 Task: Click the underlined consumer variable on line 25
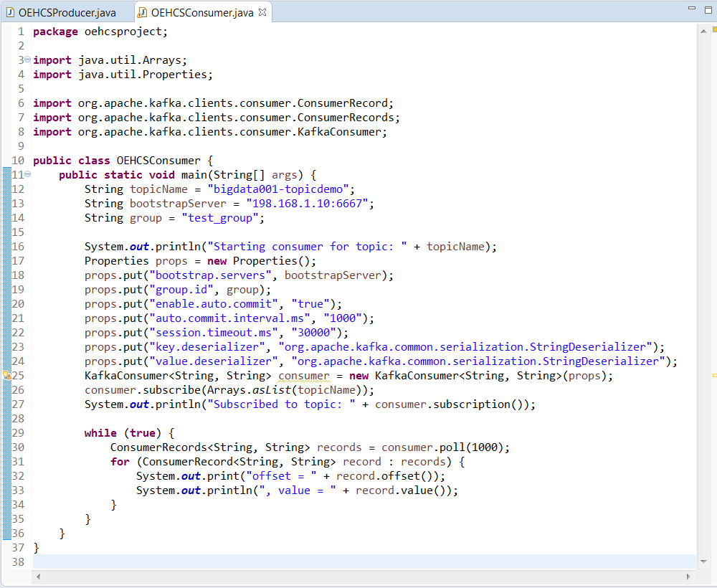[x=303, y=376]
